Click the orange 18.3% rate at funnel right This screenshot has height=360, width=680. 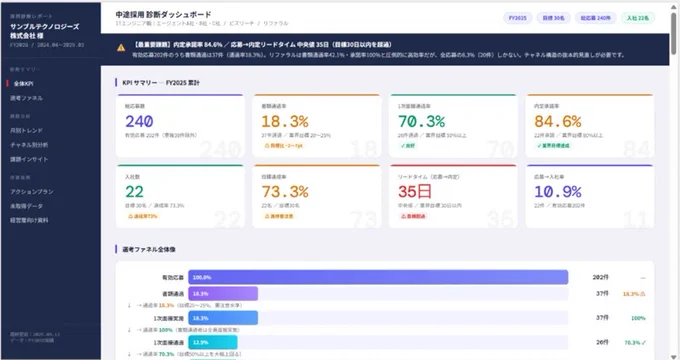point(634,294)
